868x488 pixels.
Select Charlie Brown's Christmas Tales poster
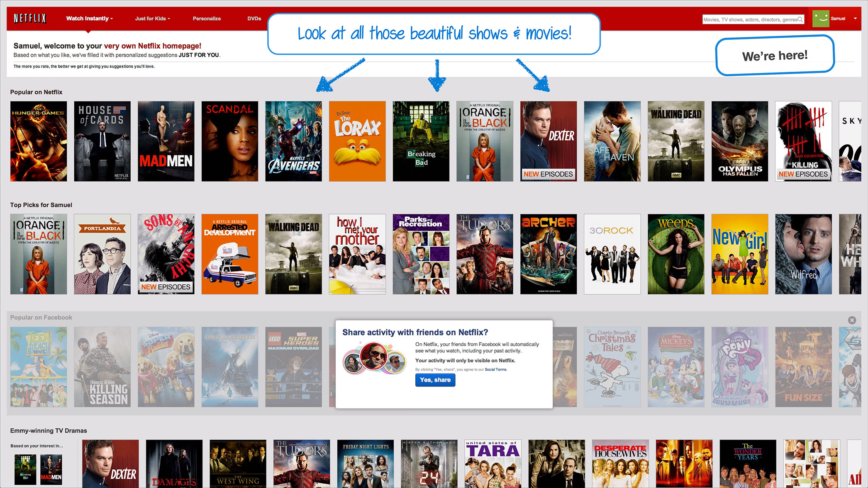[x=612, y=367]
